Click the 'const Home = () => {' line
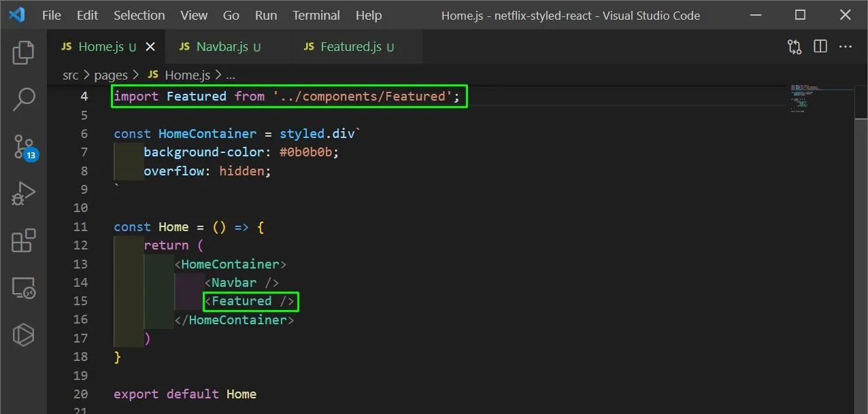Image resolution: width=868 pixels, height=414 pixels. 189,227
